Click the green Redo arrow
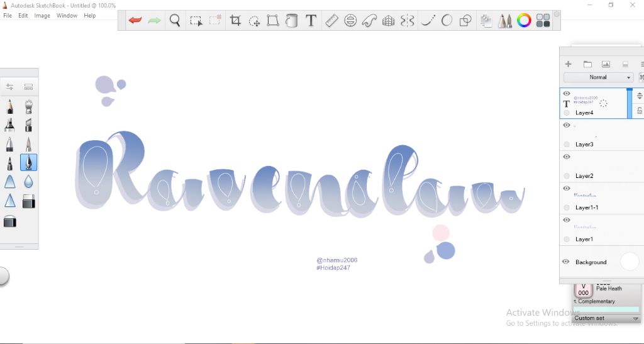 point(155,20)
